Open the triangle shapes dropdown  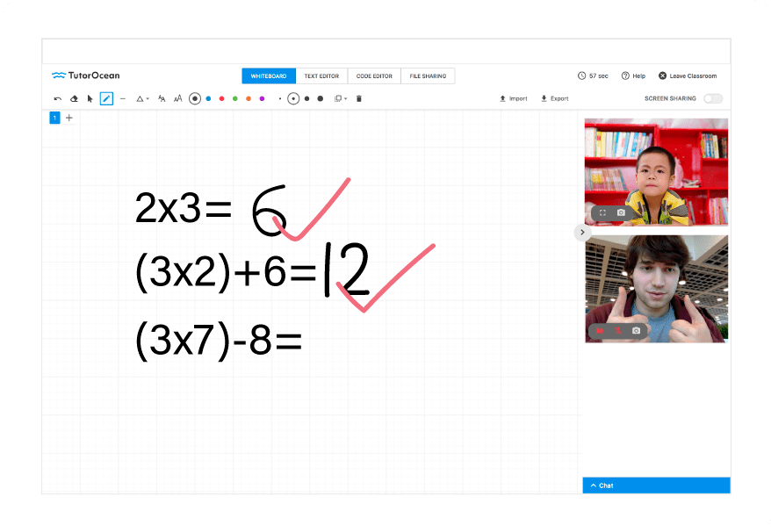142,99
